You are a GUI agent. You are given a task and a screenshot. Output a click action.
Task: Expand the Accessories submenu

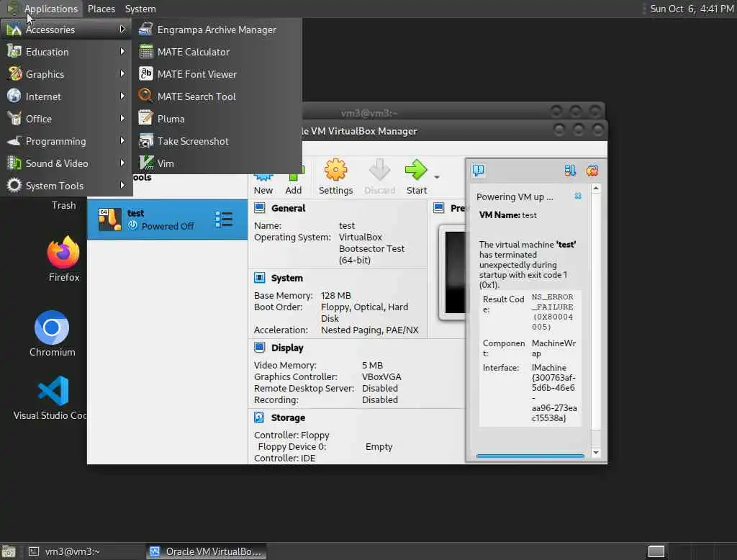coord(66,30)
